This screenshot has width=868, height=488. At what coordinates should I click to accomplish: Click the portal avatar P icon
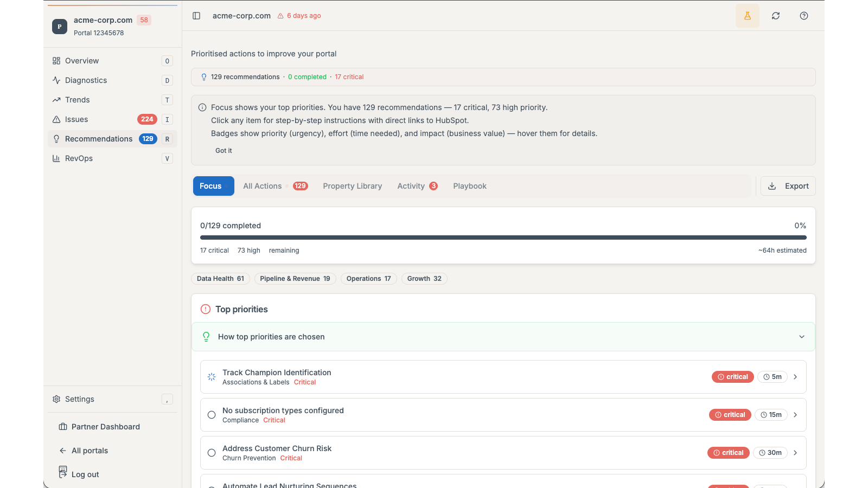click(60, 26)
